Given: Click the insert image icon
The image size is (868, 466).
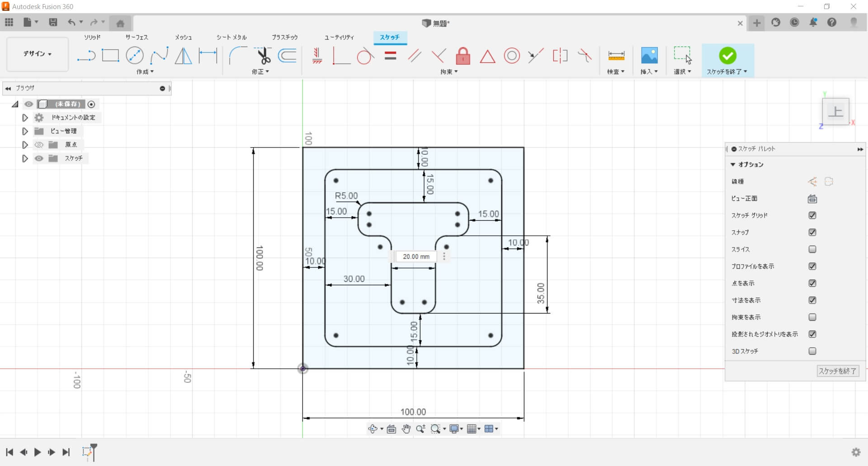Looking at the screenshot, I should point(649,56).
